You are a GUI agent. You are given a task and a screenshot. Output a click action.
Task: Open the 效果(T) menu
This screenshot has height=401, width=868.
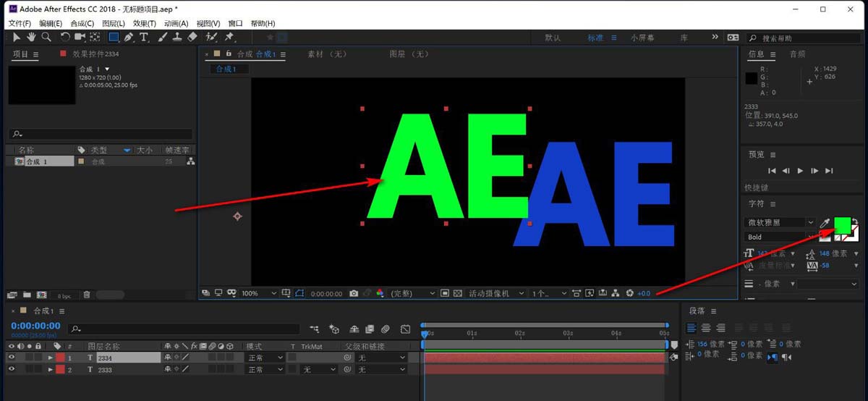click(144, 23)
